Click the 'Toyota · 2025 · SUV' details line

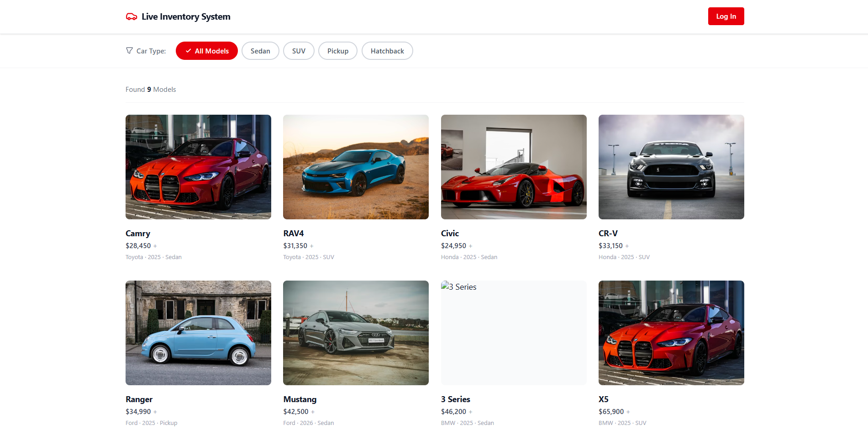[x=309, y=257]
